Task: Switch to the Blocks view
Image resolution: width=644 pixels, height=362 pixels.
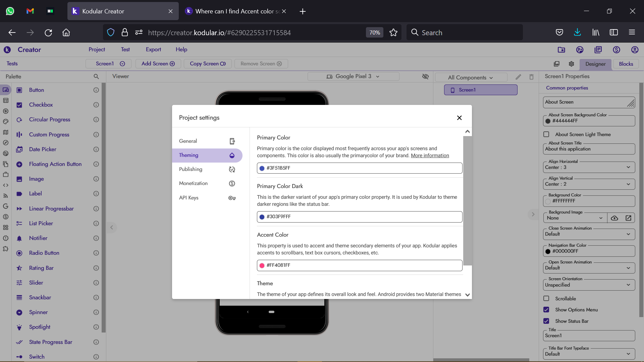Action: click(626, 64)
